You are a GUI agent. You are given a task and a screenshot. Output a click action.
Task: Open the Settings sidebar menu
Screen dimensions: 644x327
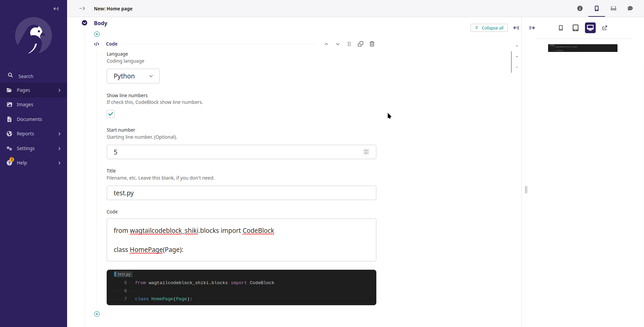34,148
